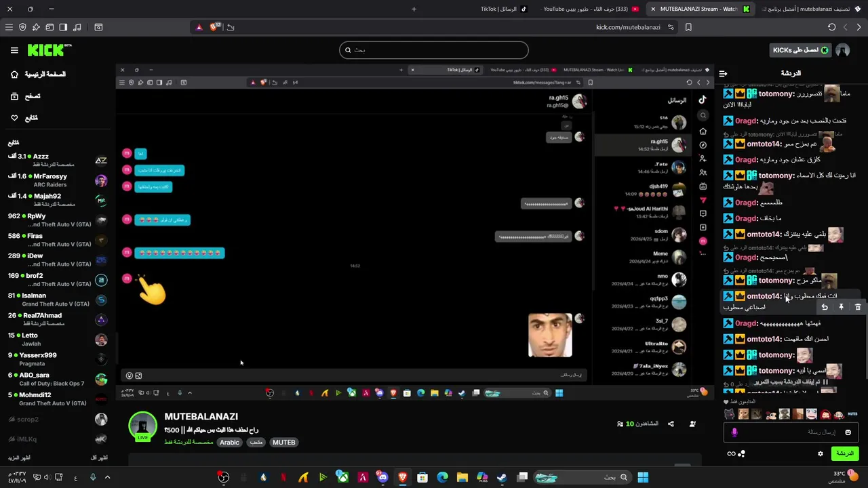
Task: Open iDew channel in sidebar
Action: [x=58, y=260]
